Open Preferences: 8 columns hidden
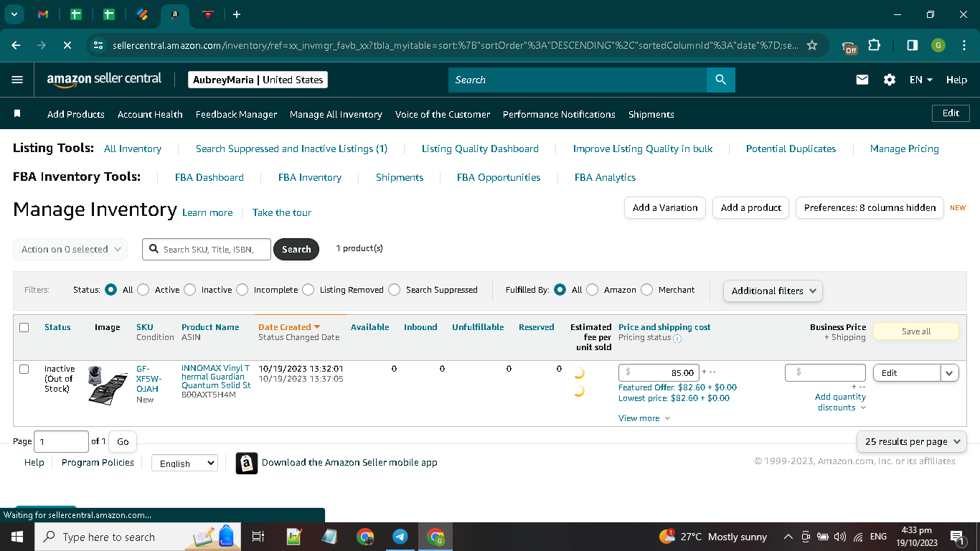The height and width of the screenshot is (551, 980). pyautogui.click(x=870, y=207)
